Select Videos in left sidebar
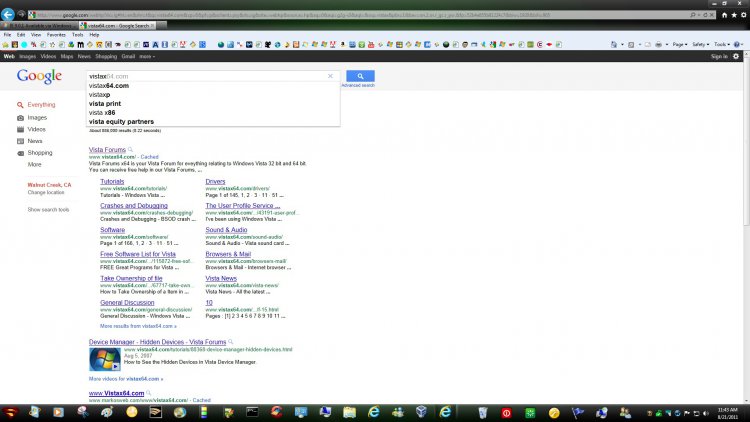Screen dimensions: 750x422 point(36,130)
